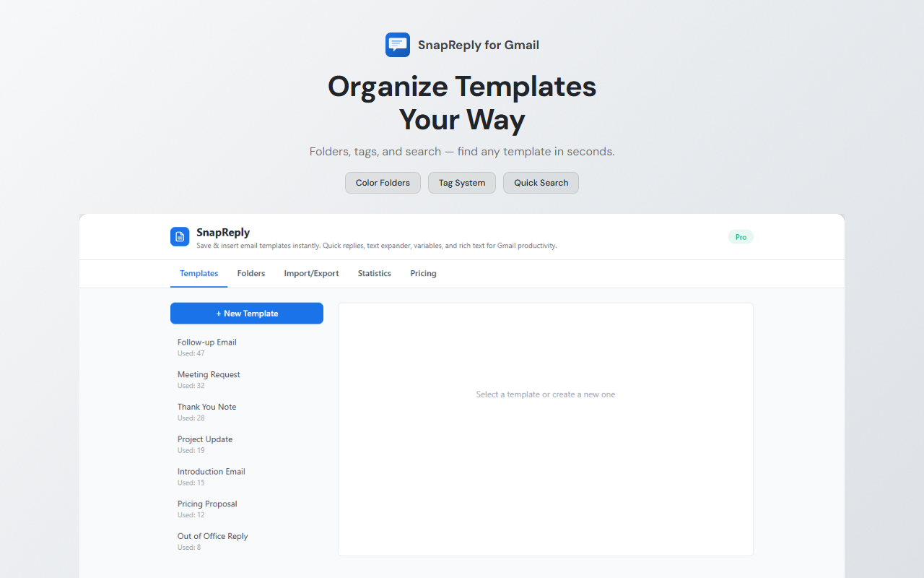
Task: Click the 'Folders, tags, and search' subtitle
Action: (x=462, y=152)
